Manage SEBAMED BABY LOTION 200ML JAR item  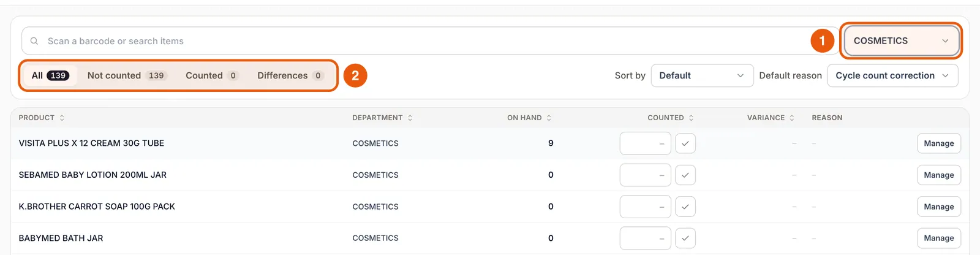939,175
